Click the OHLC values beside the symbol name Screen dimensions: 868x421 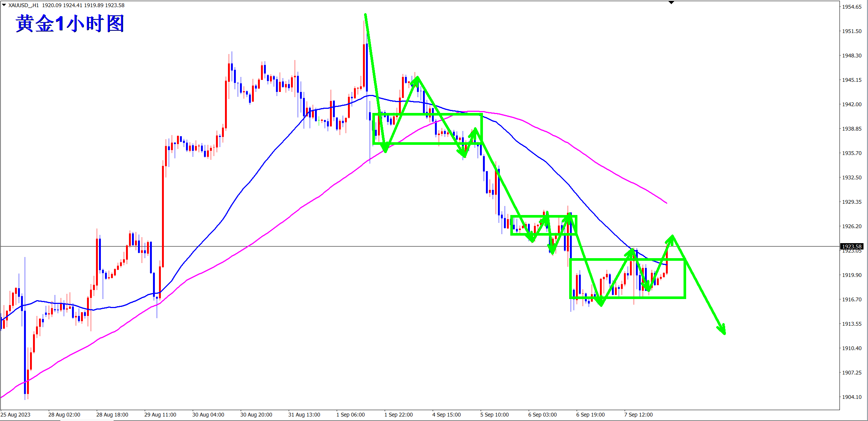(x=83, y=5)
